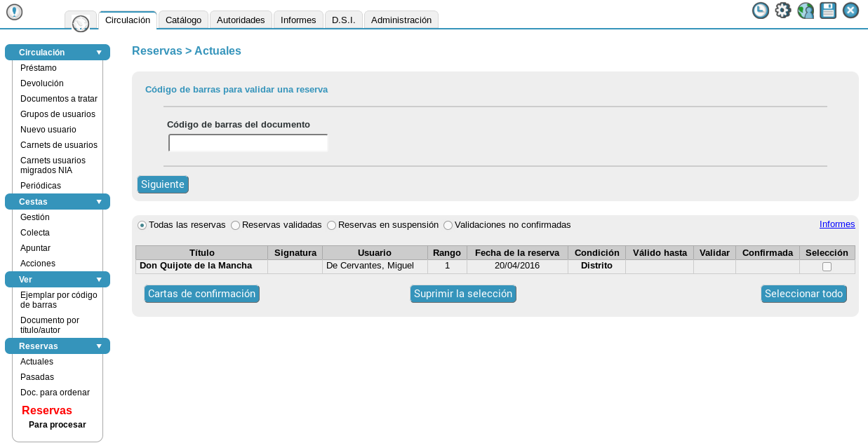Choose Reservas en suspensión filter
This screenshot has width=868, height=443.
(332, 226)
